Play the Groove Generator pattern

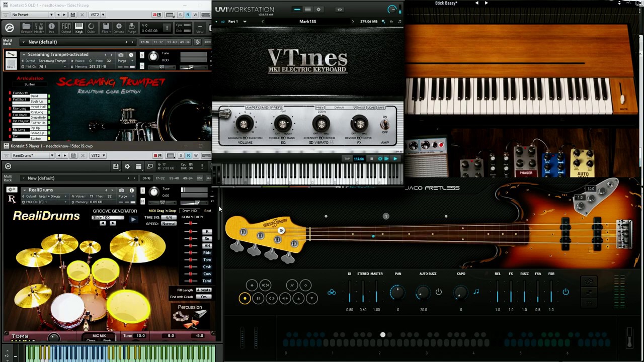133,219
